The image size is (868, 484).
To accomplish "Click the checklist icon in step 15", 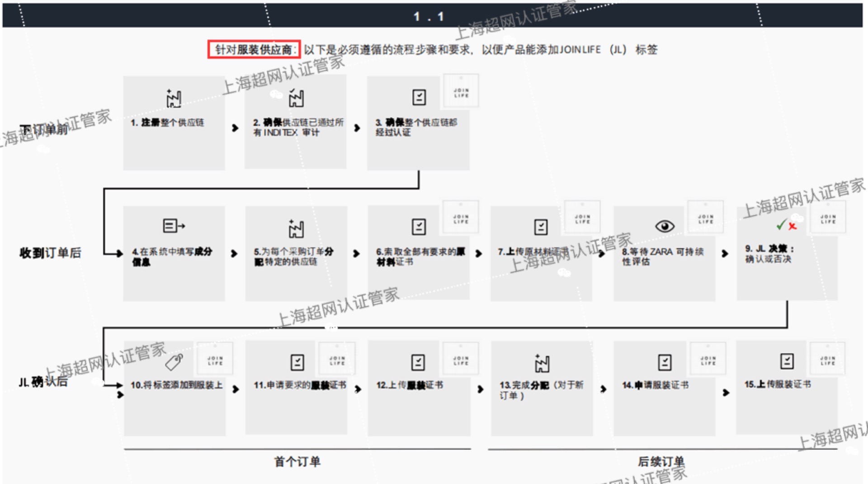I will [x=787, y=361].
